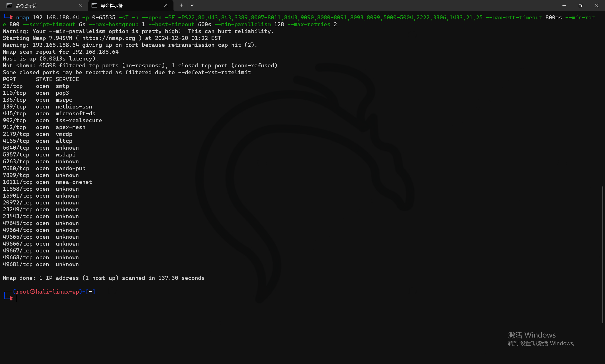Click the Nmap done summary line
Viewport: 605px width, 364px height.
click(104, 278)
